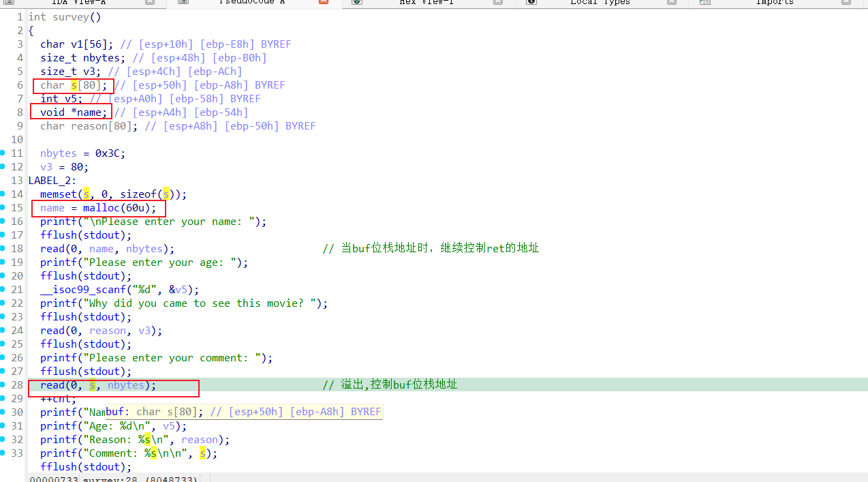Click the [esp+A0h] [ebp-58h] comment line 7

tap(174, 99)
